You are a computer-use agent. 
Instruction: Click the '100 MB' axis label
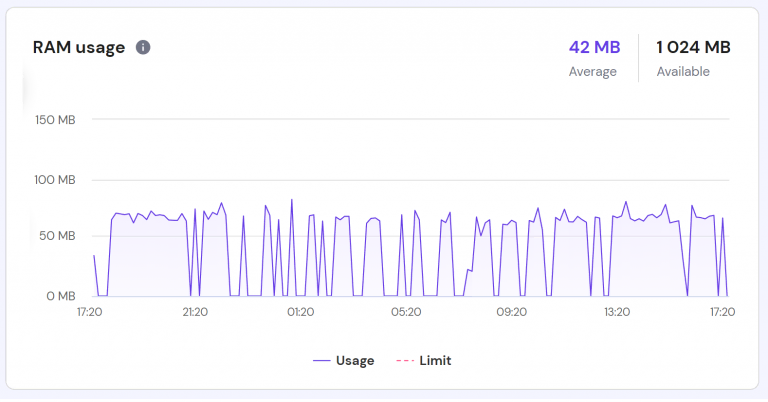(55, 180)
